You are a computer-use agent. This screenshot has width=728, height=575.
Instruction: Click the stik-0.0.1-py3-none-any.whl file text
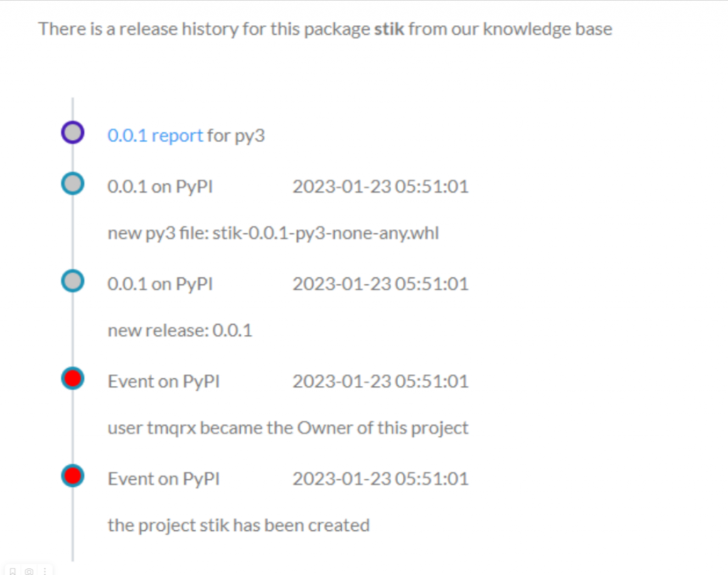click(326, 233)
